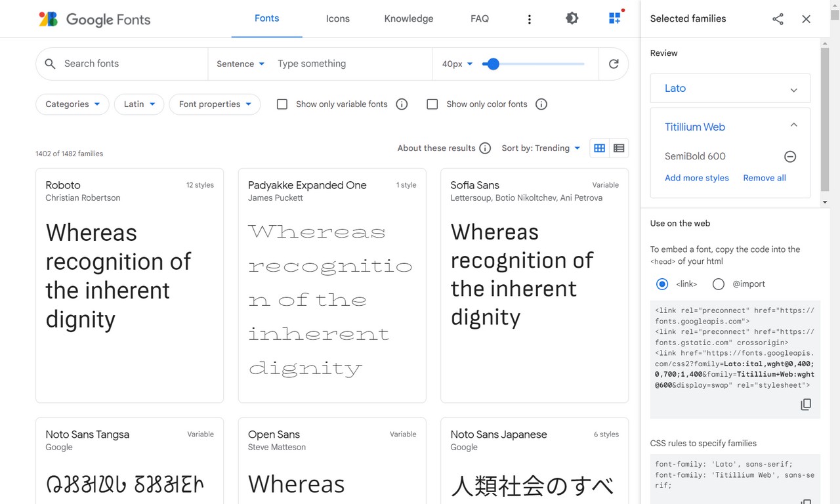Viewport: 840px width, 504px height.
Task: Click Remove all link
Action: click(765, 178)
